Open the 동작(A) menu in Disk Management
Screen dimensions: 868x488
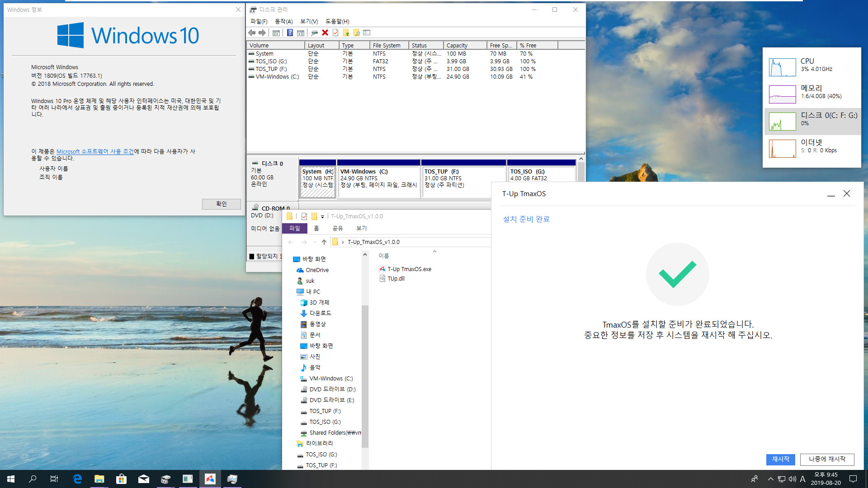(x=284, y=21)
